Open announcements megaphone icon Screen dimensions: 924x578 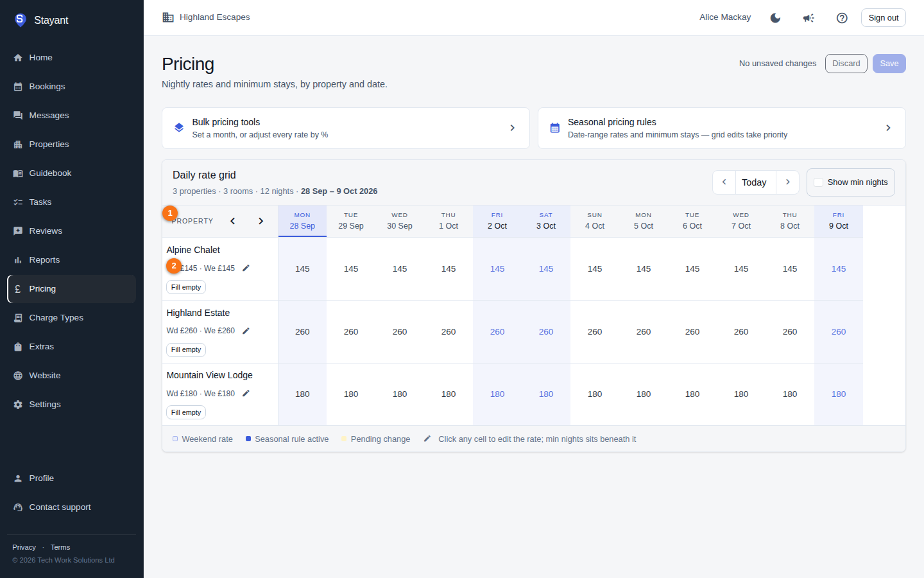click(x=809, y=18)
